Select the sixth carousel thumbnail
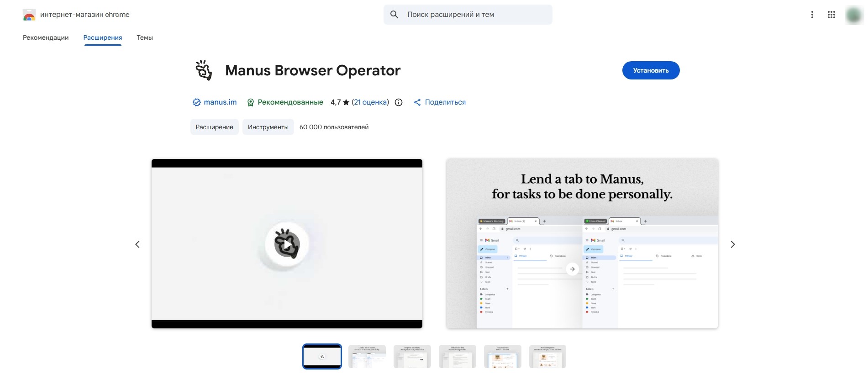The width and height of the screenshot is (868, 380). click(x=547, y=356)
